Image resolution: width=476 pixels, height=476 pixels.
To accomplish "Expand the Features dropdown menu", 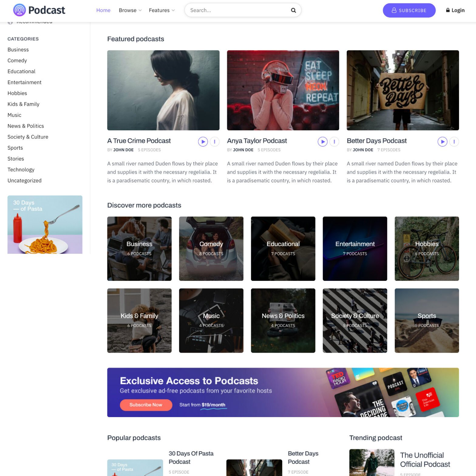I will click(161, 10).
